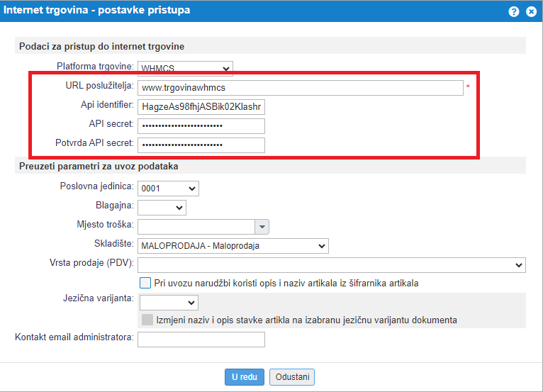Click the Mjesto troška text field
543x392 pixels.
click(x=196, y=227)
